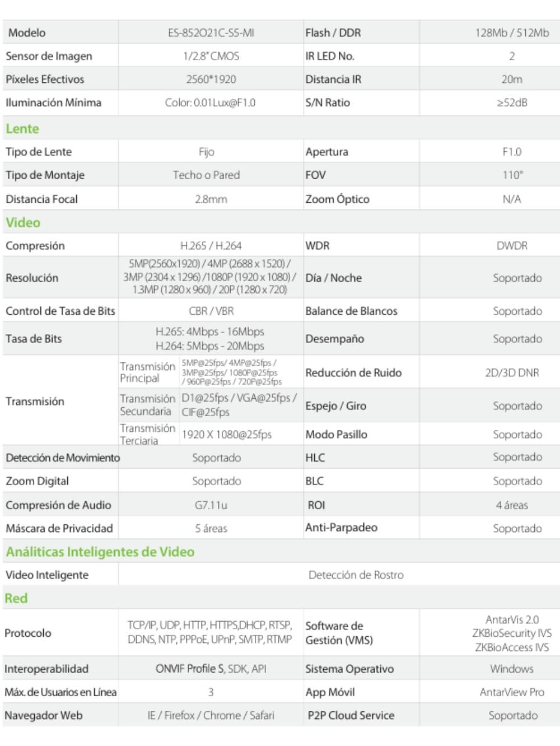Image resolution: width=560 pixels, height=746 pixels.
Task: Select the ONVIF Profile S, SDK, API cell
Action: [211, 669]
